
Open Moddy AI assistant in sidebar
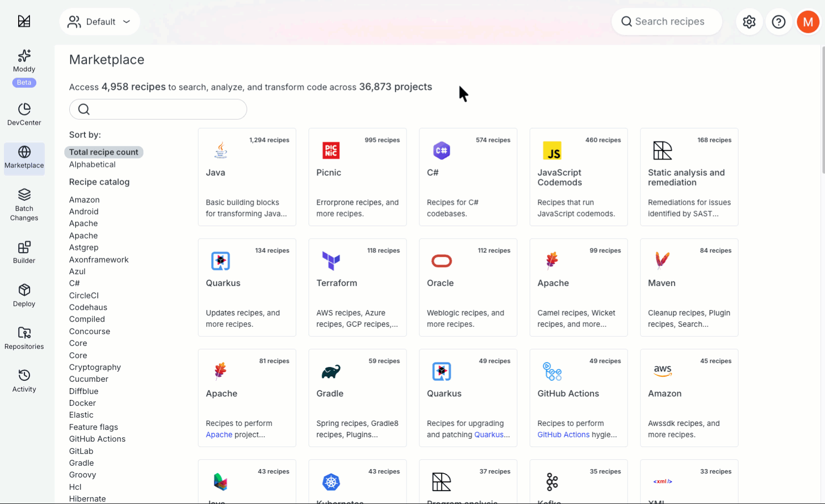pyautogui.click(x=24, y=62)
